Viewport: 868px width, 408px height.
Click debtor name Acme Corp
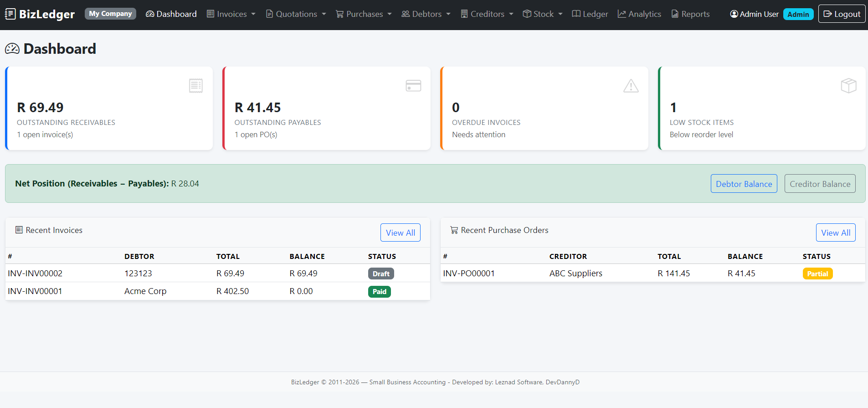click(145, 291)
